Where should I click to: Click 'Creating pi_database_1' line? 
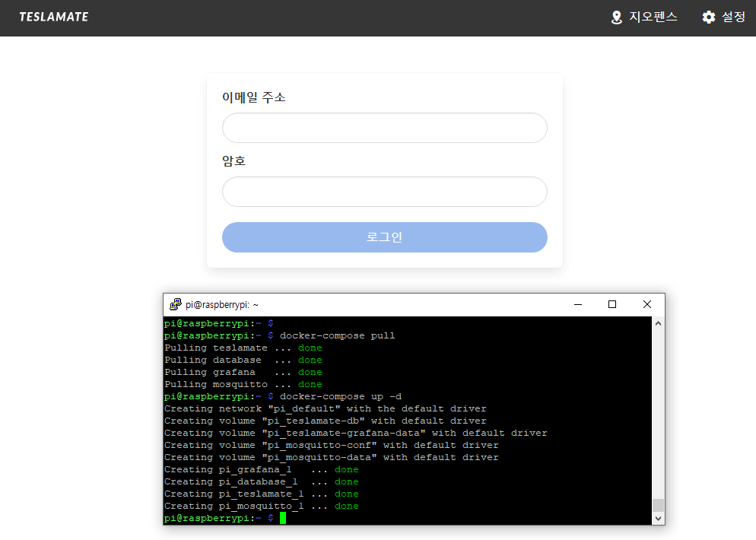262,481
